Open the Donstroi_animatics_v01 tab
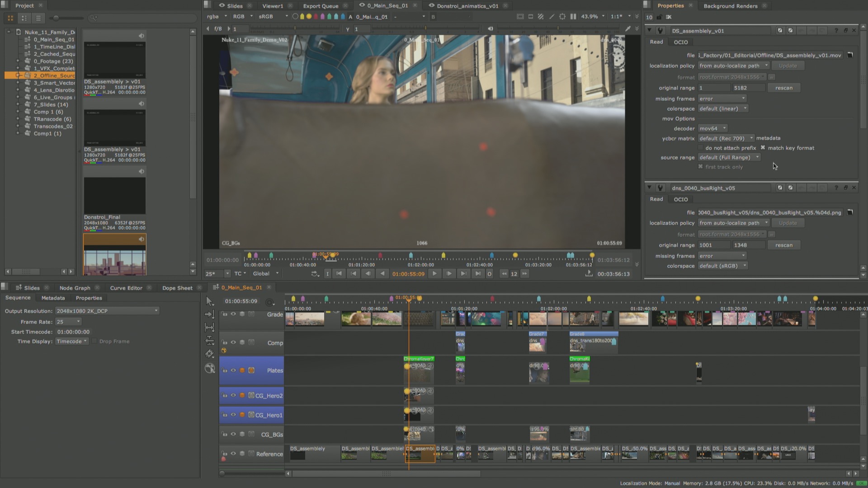Screen dimensions: 868x488 468,6
